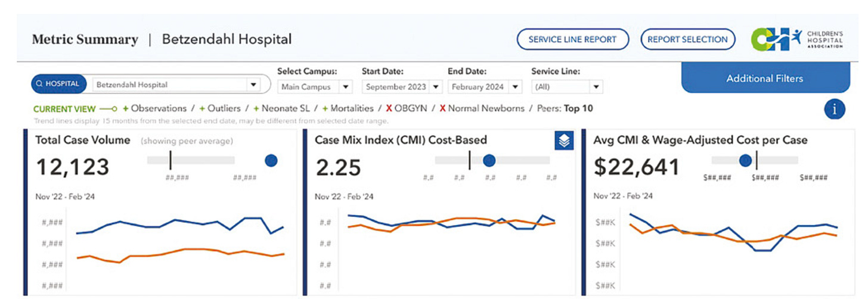Click the Metric Summary heading

point(85,39)
